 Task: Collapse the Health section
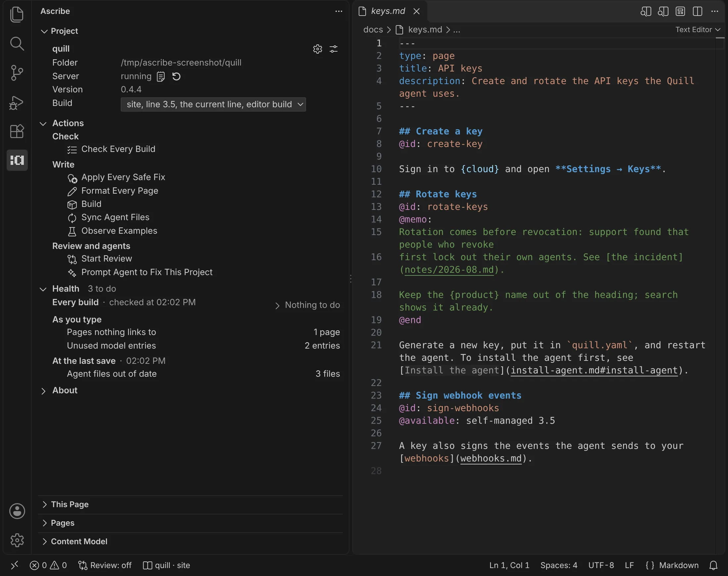click(x=43, y=289)
